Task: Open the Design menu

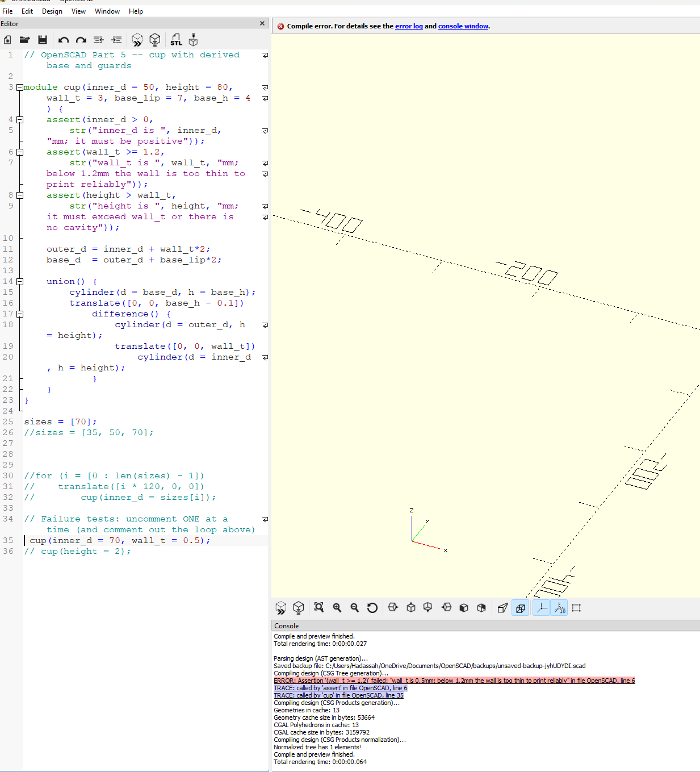Action: [52, 11]
